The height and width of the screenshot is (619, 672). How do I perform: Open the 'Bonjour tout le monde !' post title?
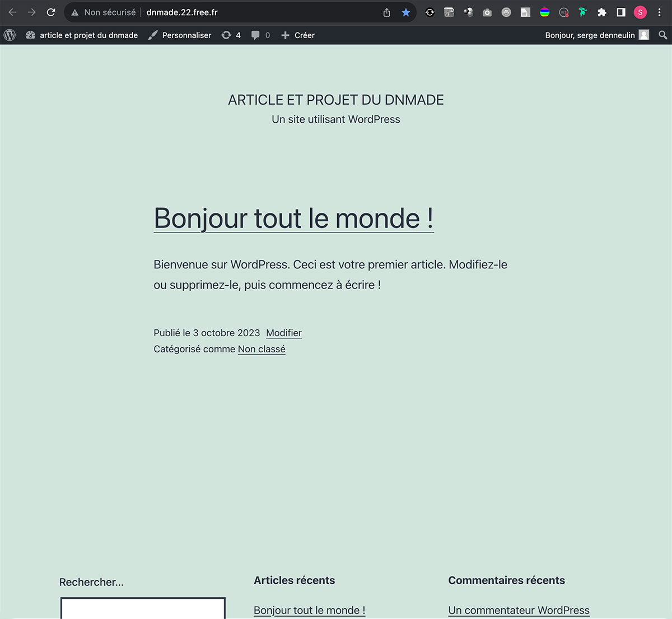point(293,218)
